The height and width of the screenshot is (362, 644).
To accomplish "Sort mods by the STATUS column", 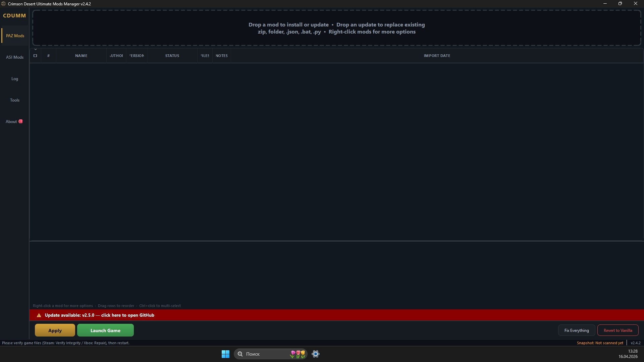I will [172, 56].
